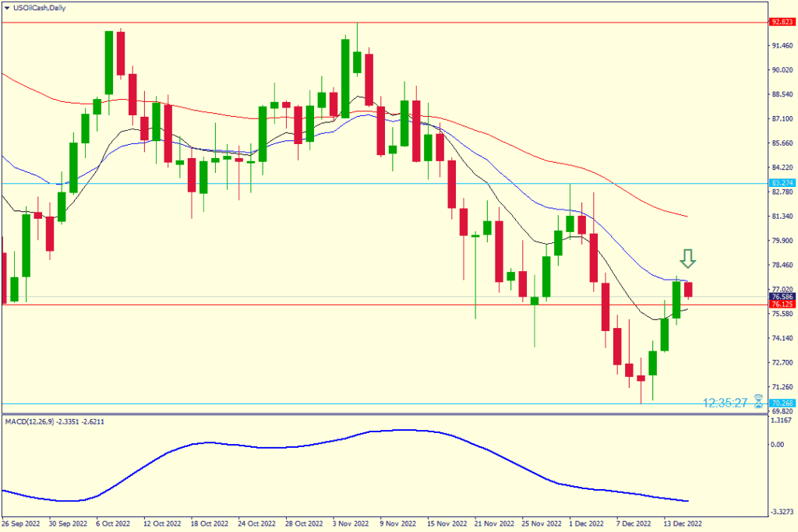Click the tall green candle at 6 Oct 2022
Screen dimensions: 798x532
pos(109,62)
